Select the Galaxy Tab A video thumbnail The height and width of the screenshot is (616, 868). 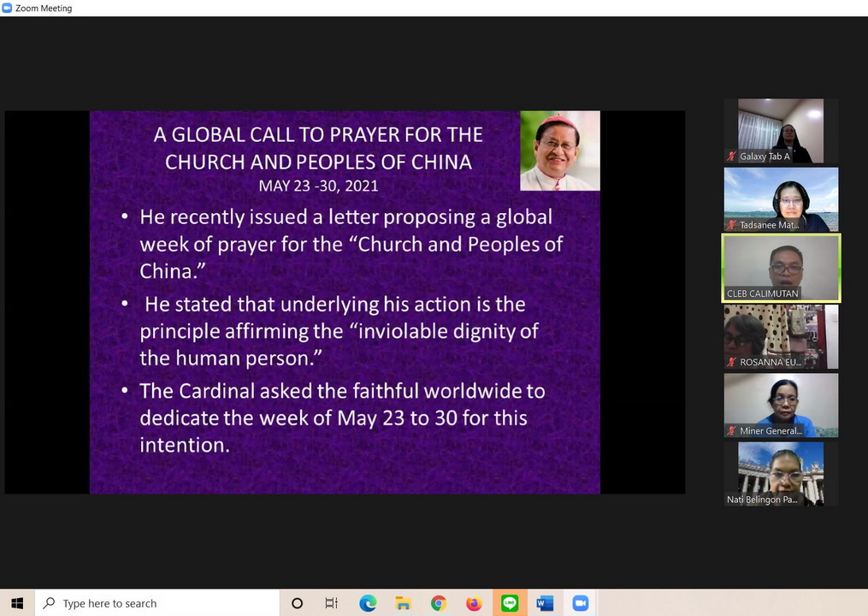(780, 128)
